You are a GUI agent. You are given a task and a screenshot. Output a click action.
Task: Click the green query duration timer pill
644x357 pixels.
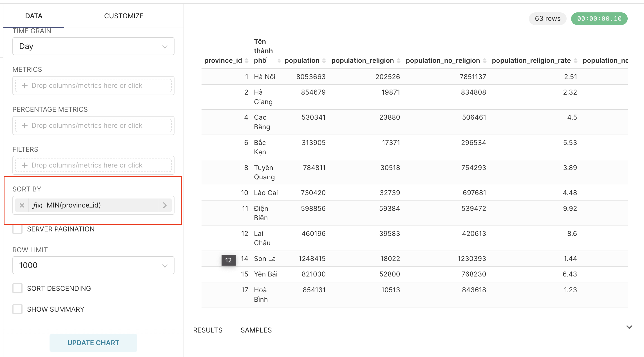(599, 18)
